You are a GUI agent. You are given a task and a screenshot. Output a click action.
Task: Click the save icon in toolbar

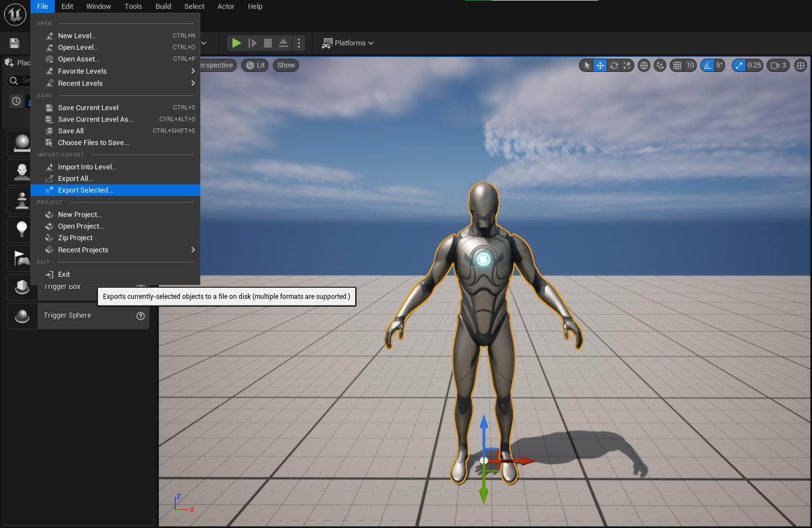[x=14, y=43]
